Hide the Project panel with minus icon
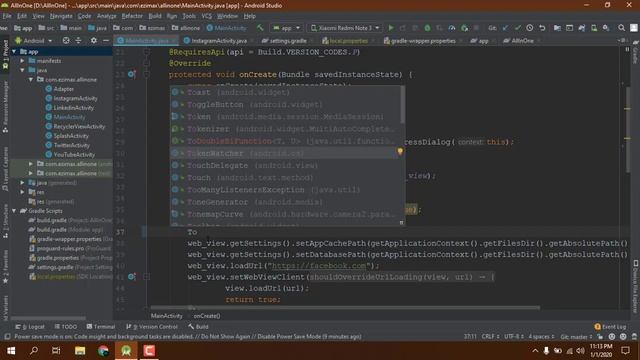 pos(106,40)
